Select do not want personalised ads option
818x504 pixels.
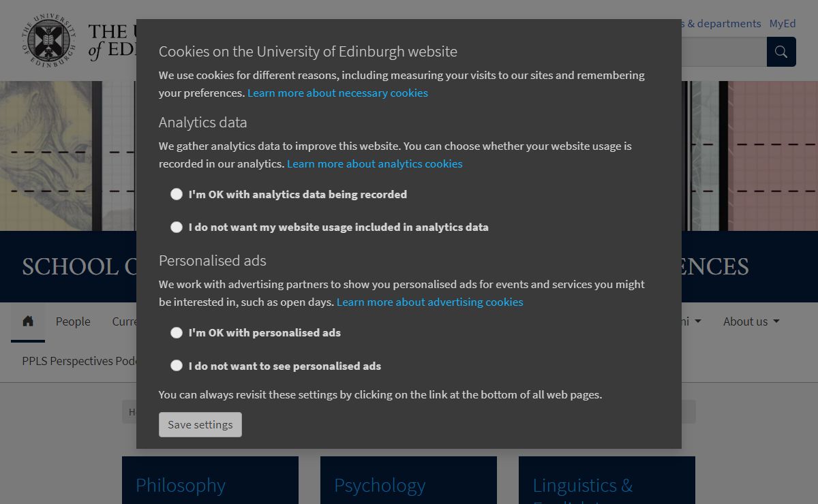[177, 366]
